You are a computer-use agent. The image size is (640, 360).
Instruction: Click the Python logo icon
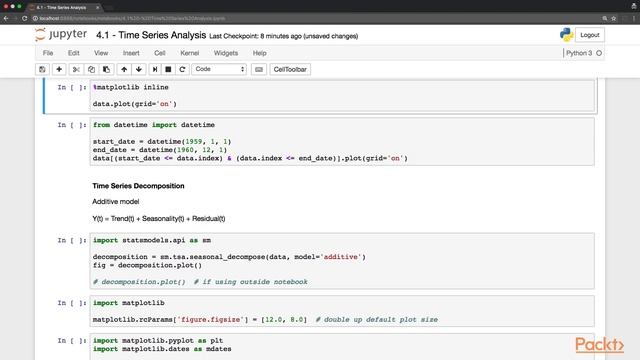567,35
